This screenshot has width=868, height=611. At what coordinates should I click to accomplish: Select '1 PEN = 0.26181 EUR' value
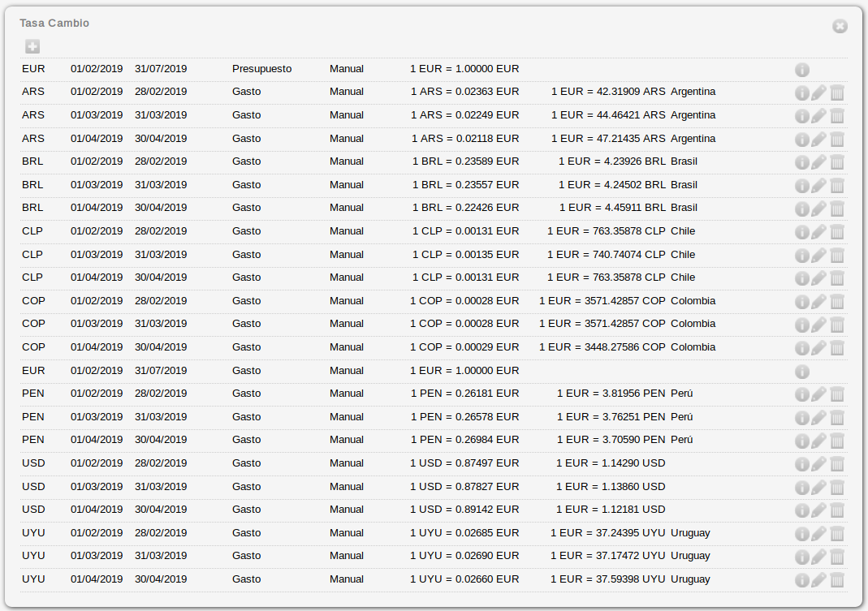(465, 393)
